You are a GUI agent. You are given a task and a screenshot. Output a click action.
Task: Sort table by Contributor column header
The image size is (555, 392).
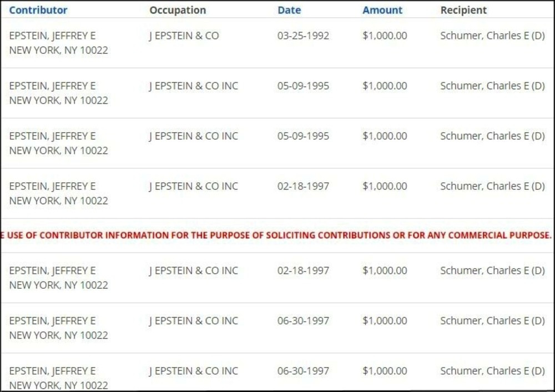pyautogui.click(x=38, y=10)
